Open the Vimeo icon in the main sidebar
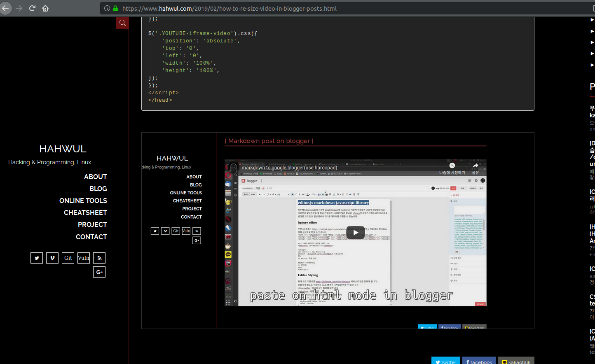Viewport: 595px width, 364px height. point(52,258)
